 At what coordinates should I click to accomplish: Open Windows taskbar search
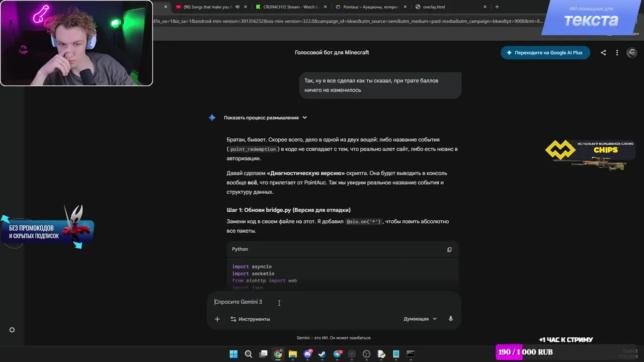(249, 354)
